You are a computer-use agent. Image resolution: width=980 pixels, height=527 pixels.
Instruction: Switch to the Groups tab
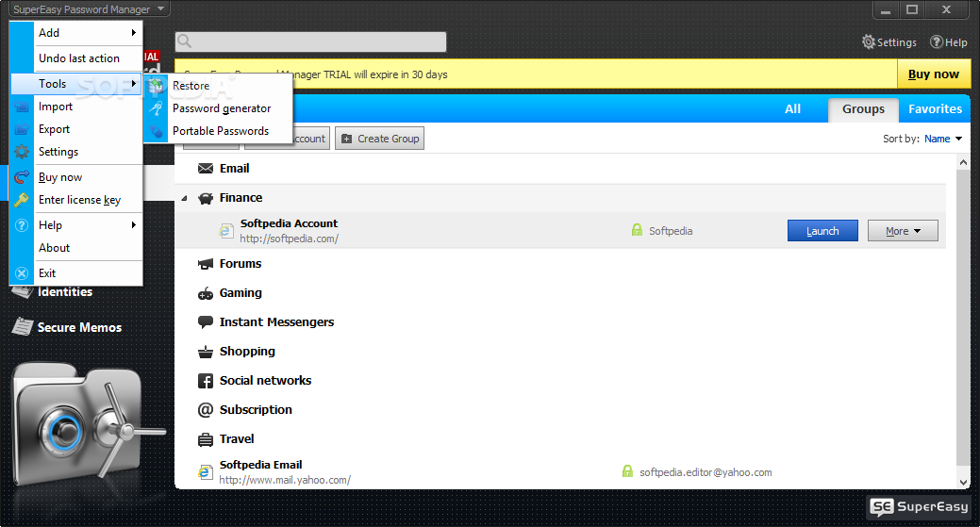click(x=863, y=109)
